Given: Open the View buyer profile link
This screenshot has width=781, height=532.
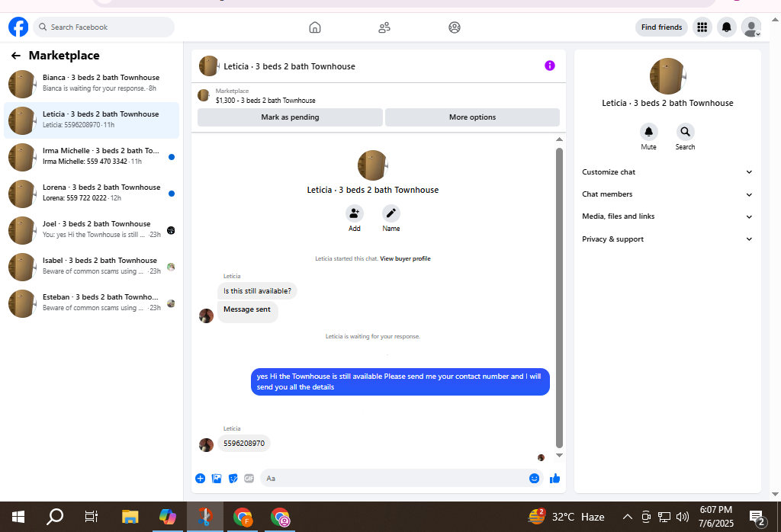Looking at the screenshot, I should pos(405,259).
